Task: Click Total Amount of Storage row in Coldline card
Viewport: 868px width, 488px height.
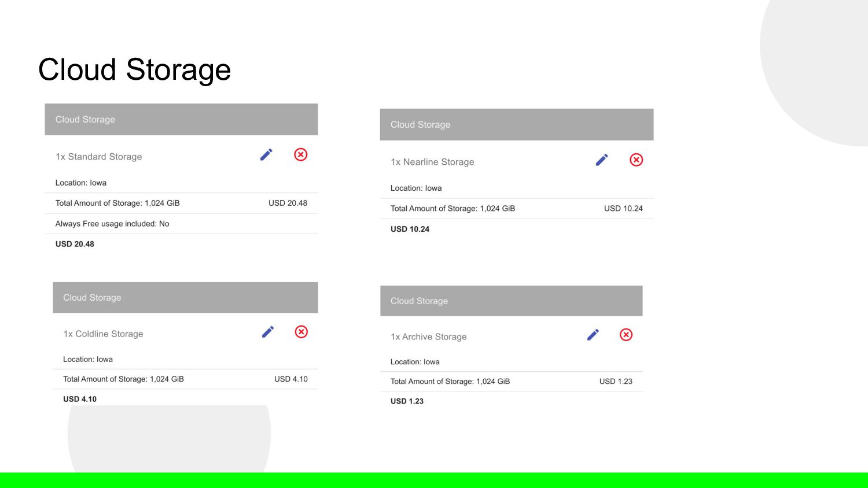Action: [185, 379]
